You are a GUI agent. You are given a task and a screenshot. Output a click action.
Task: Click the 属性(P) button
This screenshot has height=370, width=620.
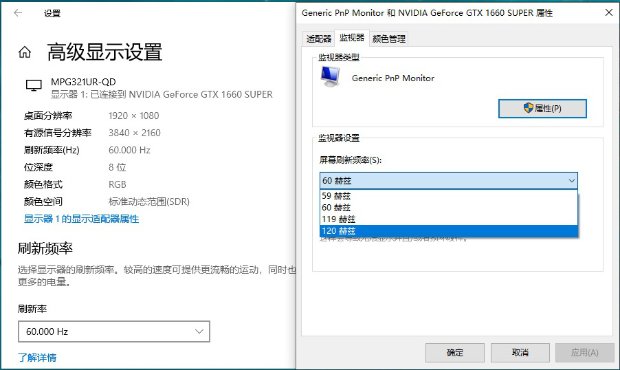(542, 108)
